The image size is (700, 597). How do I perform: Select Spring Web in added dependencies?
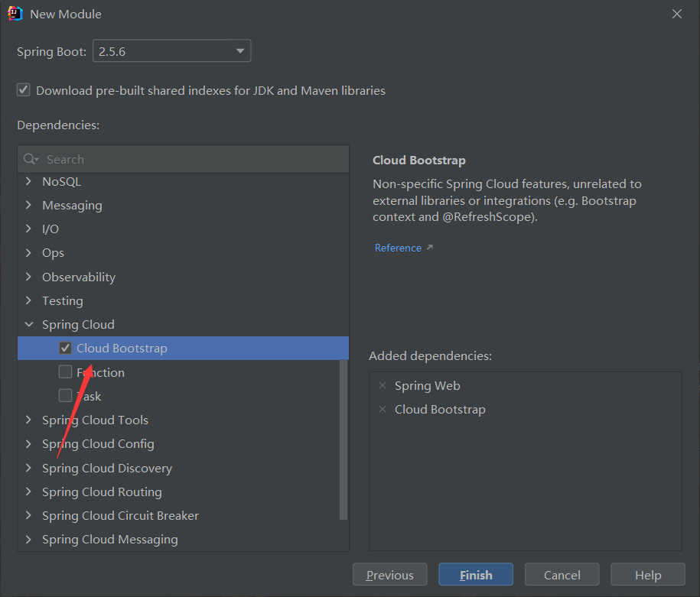point(427,385)
